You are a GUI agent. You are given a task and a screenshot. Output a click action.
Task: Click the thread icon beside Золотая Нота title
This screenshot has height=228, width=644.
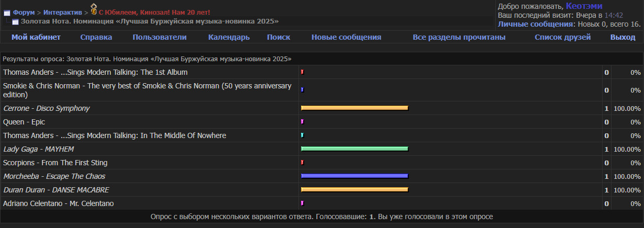coord(16,21)
